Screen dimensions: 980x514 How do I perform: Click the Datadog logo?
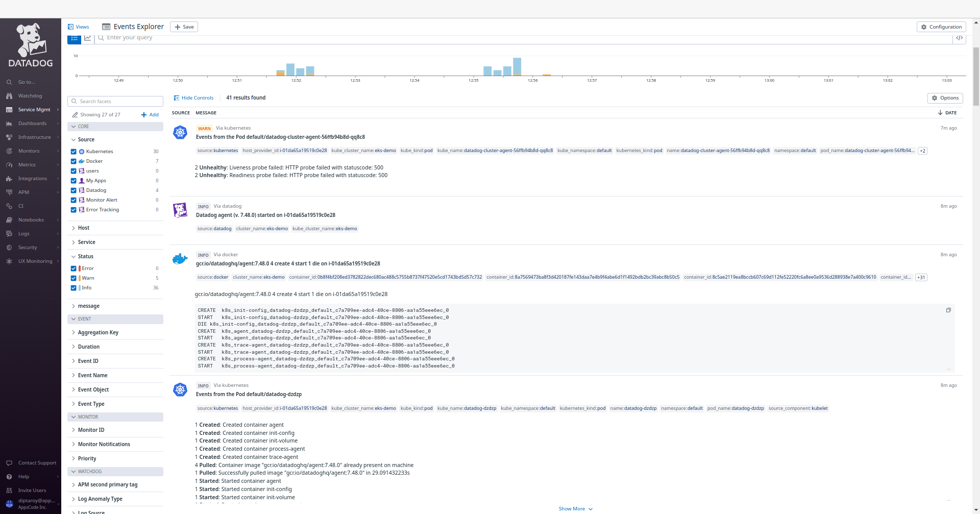[30, 44]
